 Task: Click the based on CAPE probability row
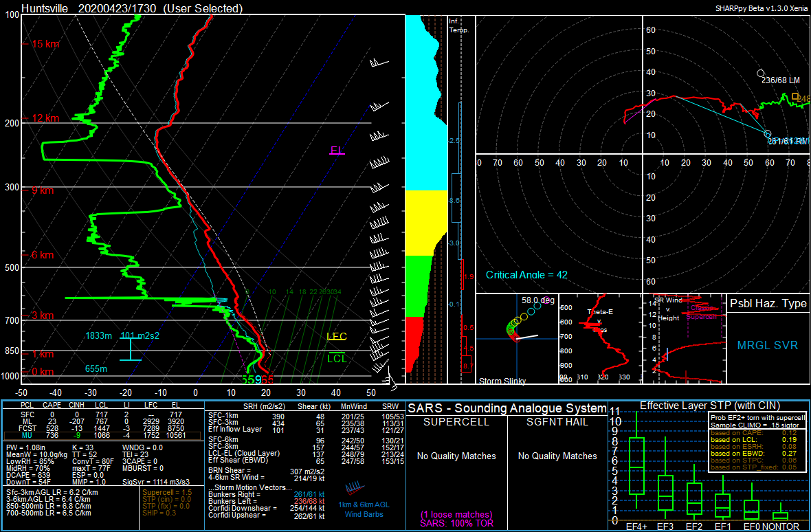[x=755, y=432]
